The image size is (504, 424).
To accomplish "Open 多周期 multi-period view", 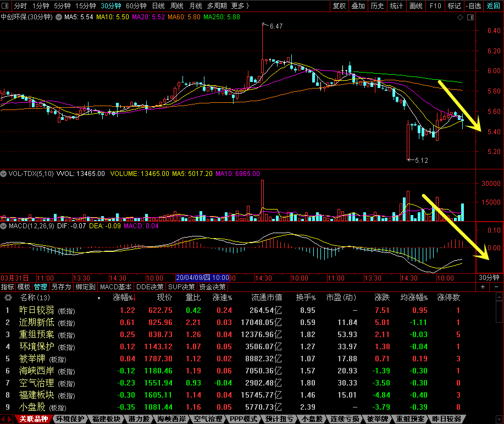I will (217, 6).
